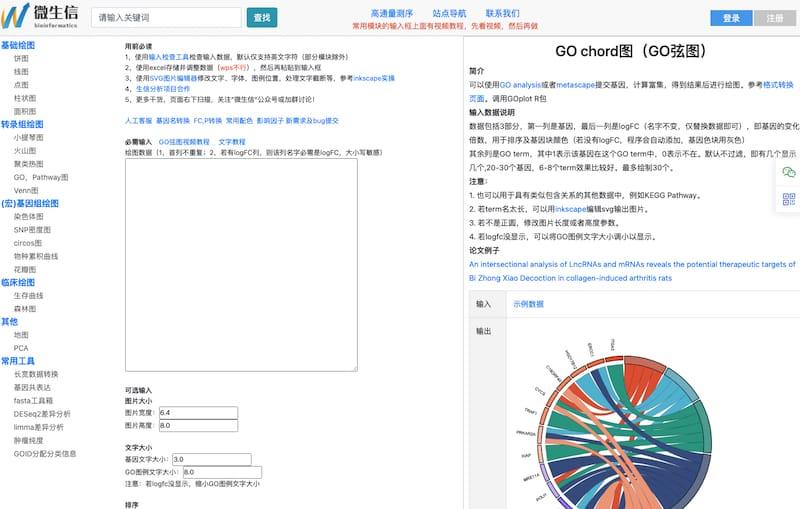Open 染色体图 in the sidebar
The width and height of the screenshot is (800, 509).
(x=29, y=216)
